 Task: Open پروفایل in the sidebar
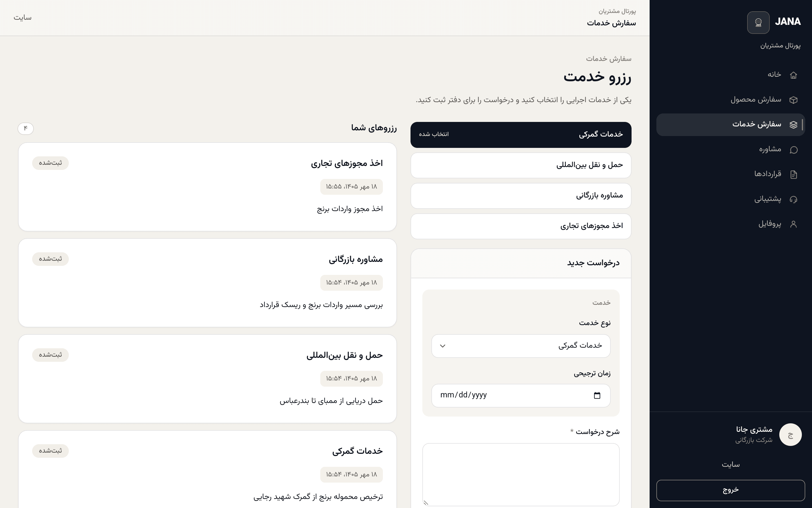tap(731, 224)
